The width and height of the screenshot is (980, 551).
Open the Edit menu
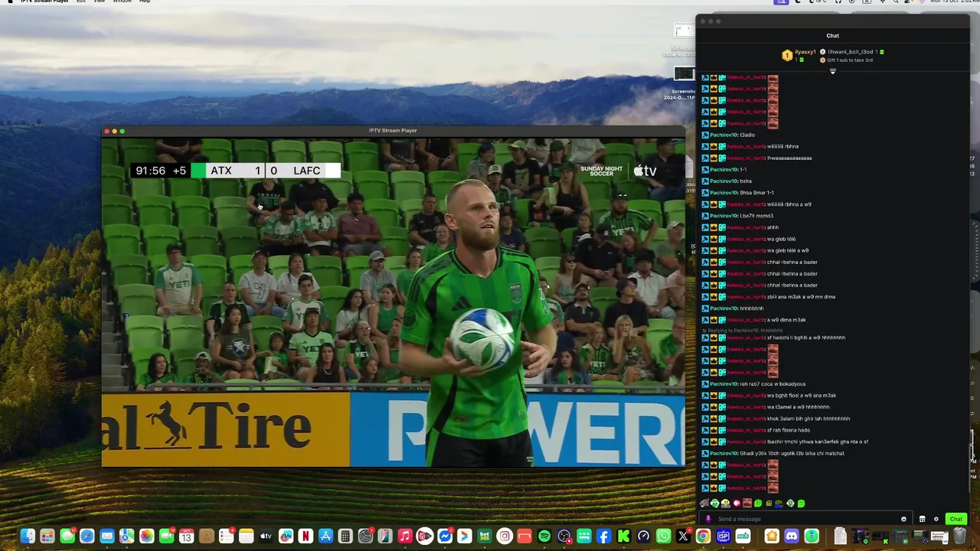(x=81, y=2)
